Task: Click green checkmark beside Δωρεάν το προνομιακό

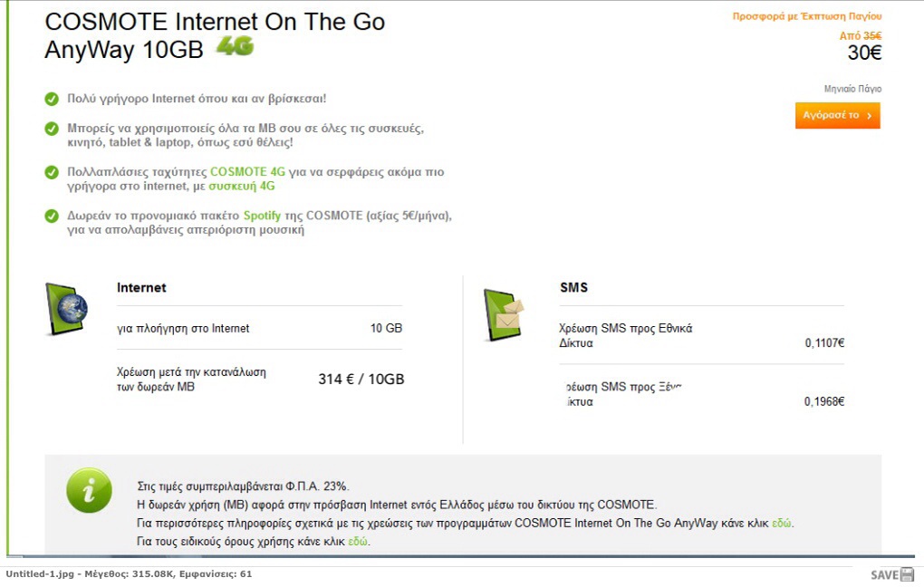Action: tap(52, 216)
